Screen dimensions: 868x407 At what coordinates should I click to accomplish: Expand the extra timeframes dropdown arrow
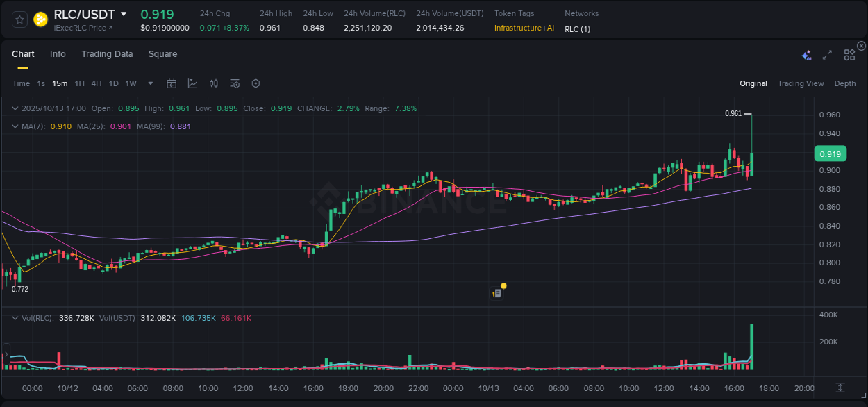pyautogui.click(x=149, y=83)
